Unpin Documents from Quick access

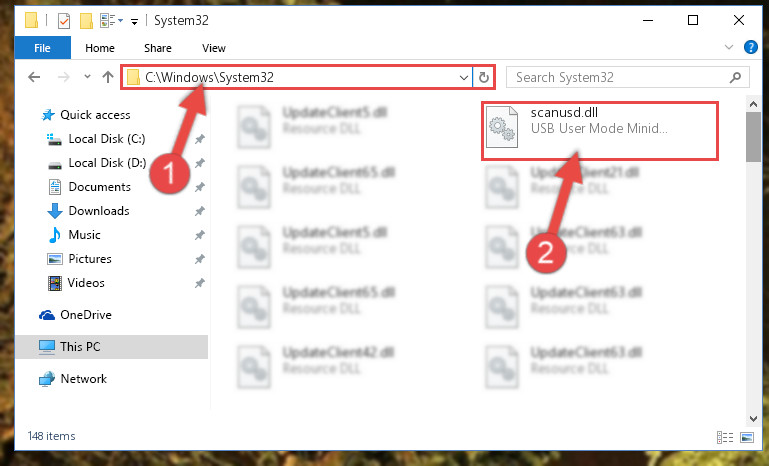pos(200,187)
